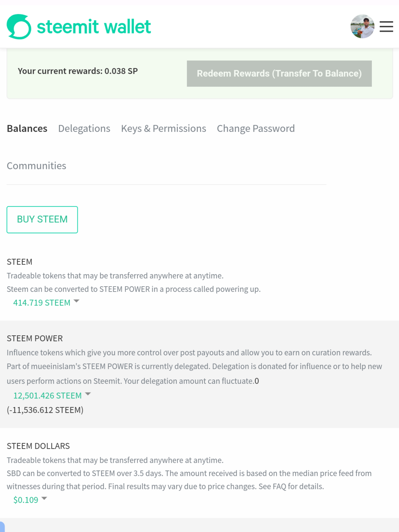Expand the $0.109 Steem Dollars dropdown arrow
Screen dimensions: 399x532
tap(44, 498)
